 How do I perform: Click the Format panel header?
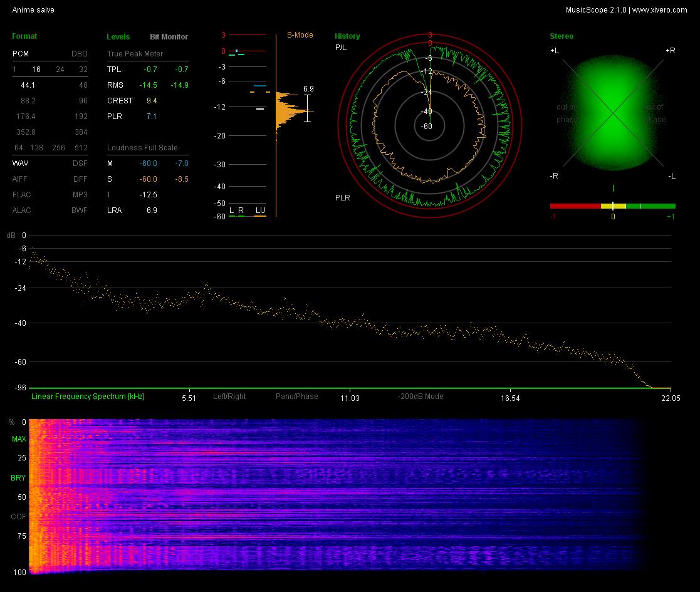click(24, 36)
